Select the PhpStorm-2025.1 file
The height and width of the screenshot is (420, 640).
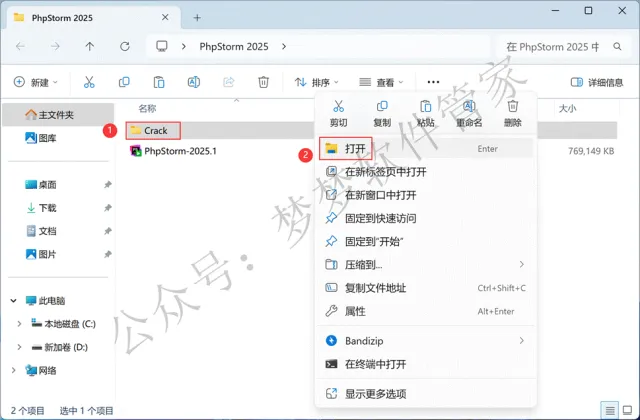coord(173,151)
